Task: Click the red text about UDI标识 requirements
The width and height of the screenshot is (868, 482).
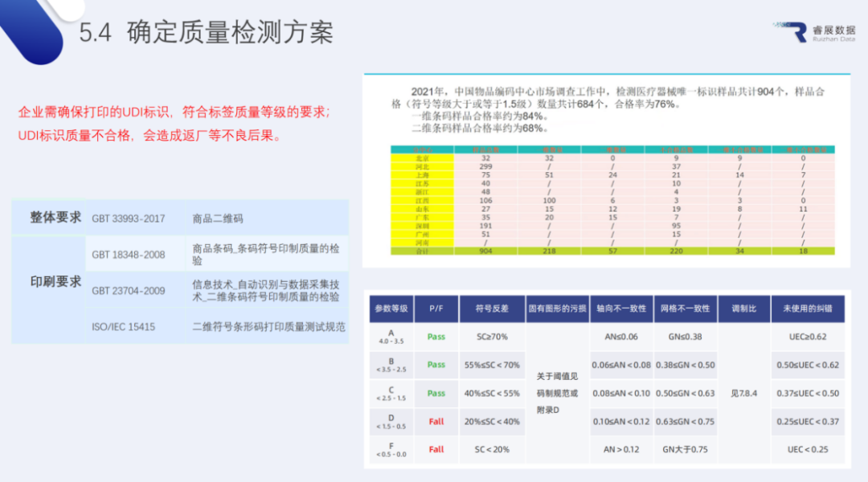Action: (174, 123)
